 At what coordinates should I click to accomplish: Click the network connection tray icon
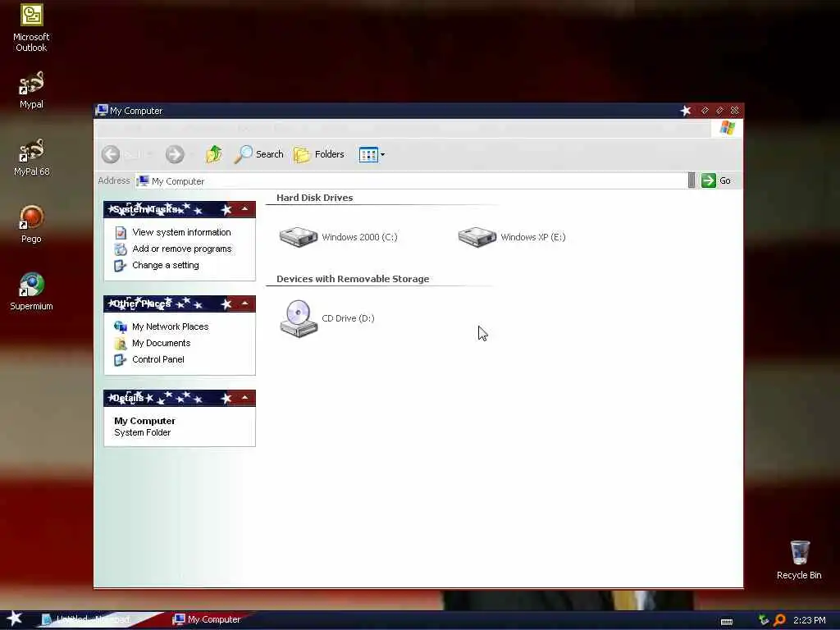click(764, 620)
